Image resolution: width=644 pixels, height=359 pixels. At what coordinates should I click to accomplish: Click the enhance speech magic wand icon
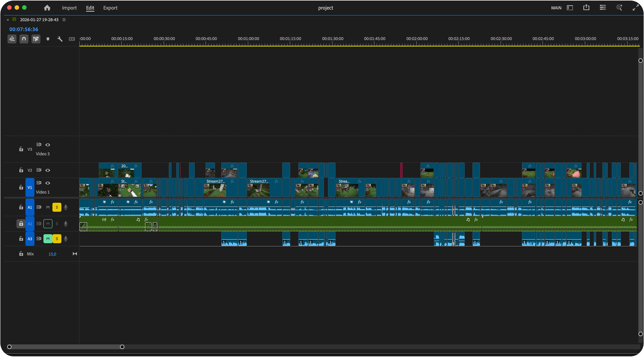click(619, 7)
